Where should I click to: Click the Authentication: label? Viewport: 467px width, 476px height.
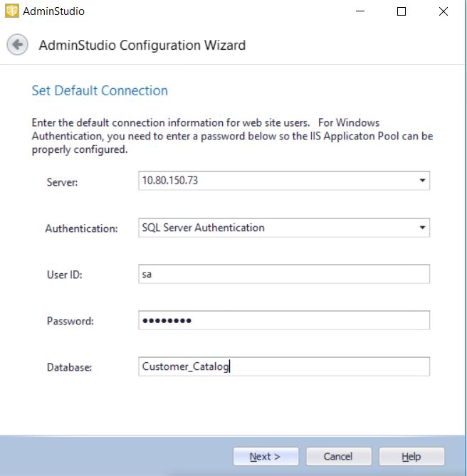point(81,228)
